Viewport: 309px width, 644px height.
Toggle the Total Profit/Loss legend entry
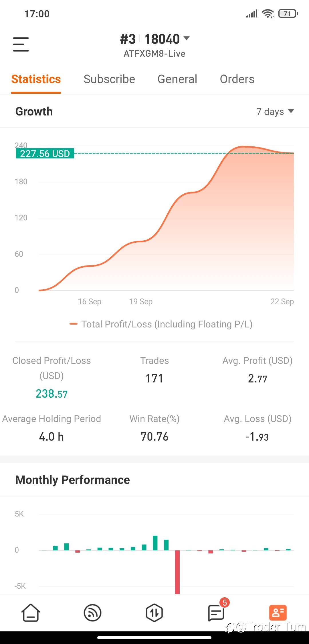pos(161,324)
